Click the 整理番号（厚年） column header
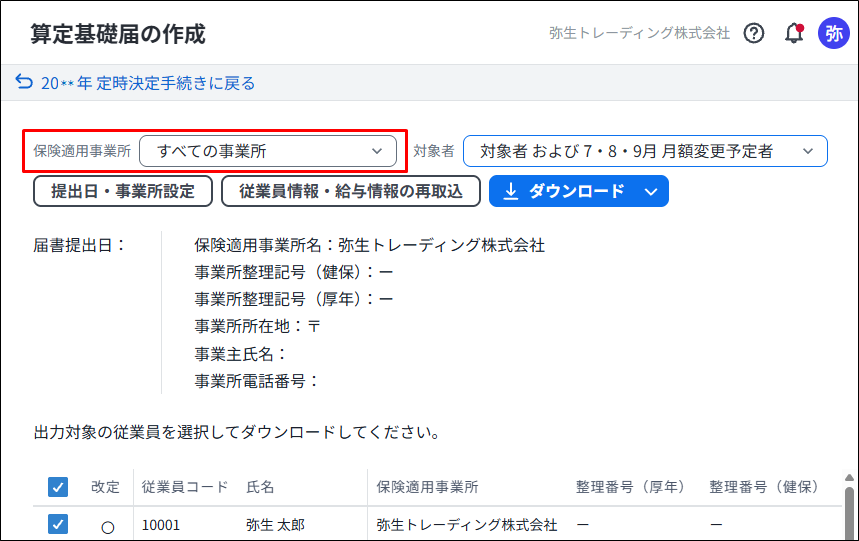Screen dimensions: 859x541 click(x=631, y=487)
